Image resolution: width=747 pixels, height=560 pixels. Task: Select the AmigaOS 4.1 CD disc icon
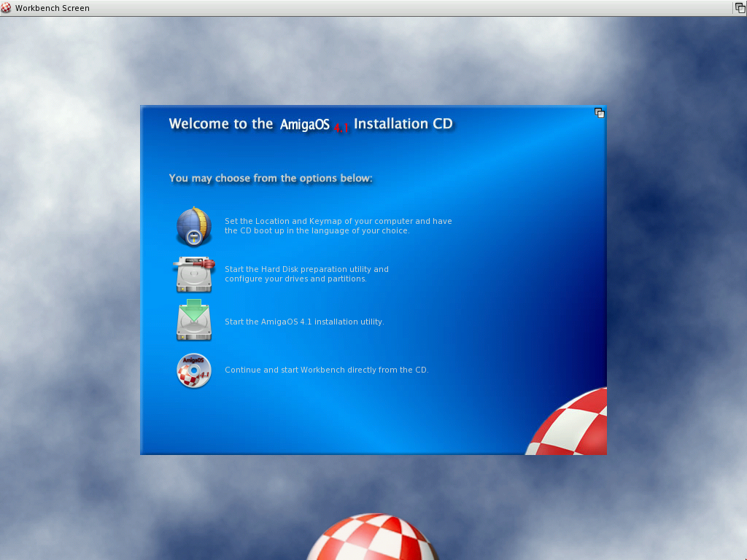(193, 370)
